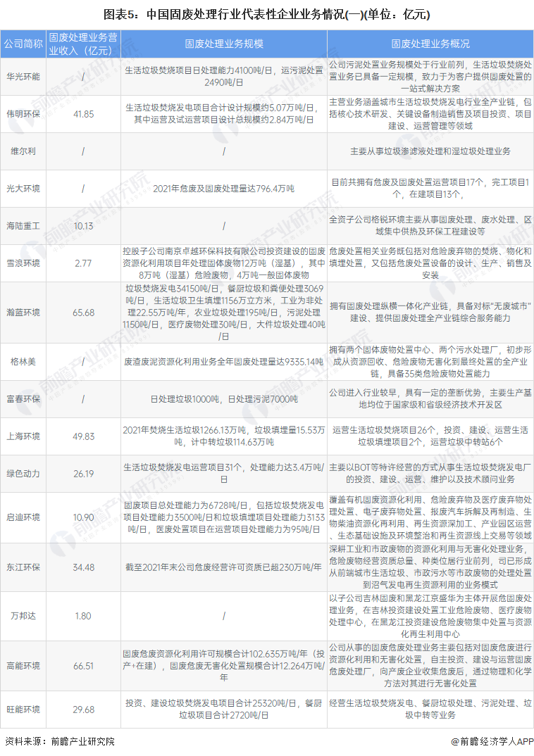Click the company name 光大环境

[23, 189]
